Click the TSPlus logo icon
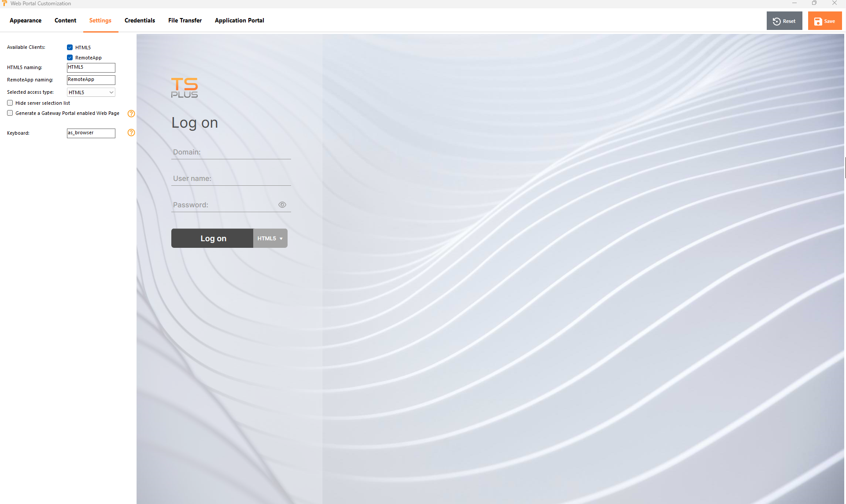This screenshot has width=846, height=504. tap(183, 87)
